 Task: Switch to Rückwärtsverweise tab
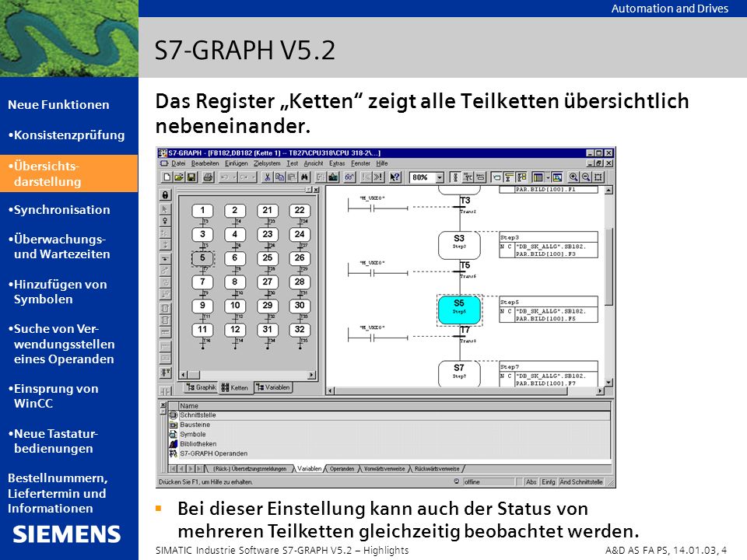pyautogui.click(x=437, y=469)
